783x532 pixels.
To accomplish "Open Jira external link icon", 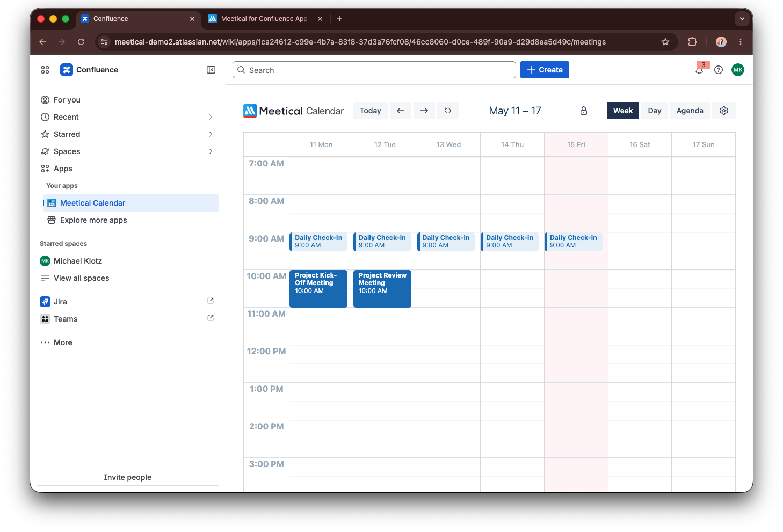I will 211,301.
